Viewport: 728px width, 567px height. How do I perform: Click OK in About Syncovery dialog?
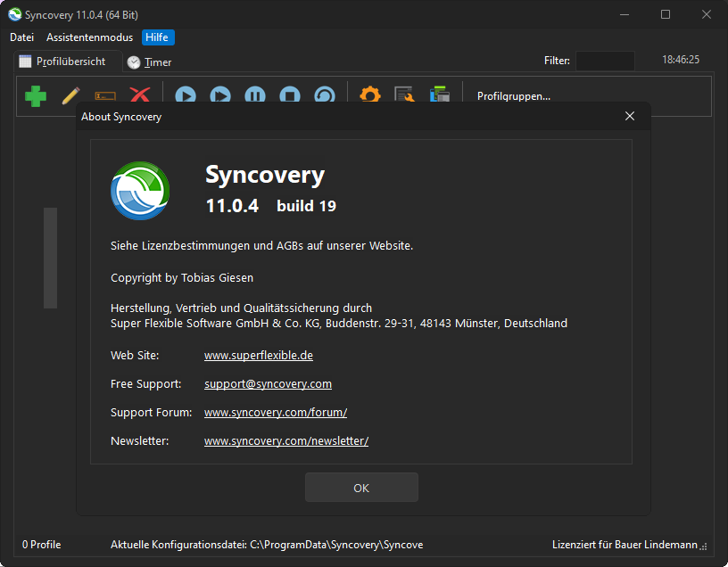tap(361, 487)
